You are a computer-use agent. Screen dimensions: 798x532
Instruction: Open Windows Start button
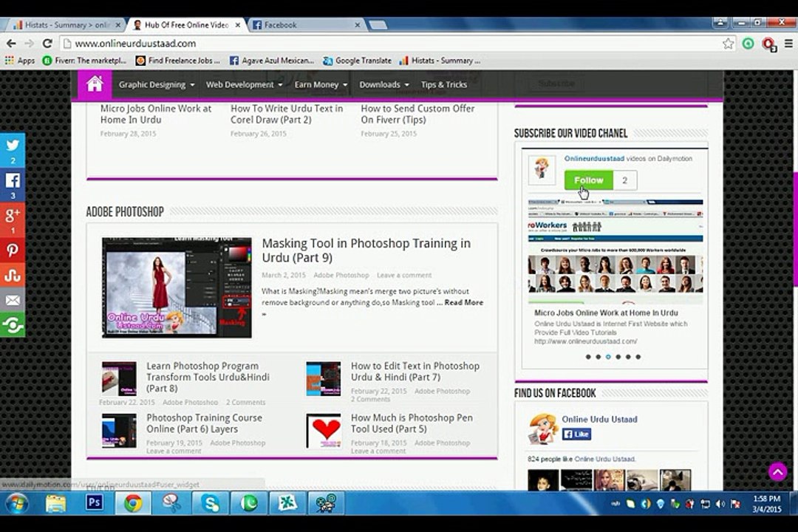16,504
